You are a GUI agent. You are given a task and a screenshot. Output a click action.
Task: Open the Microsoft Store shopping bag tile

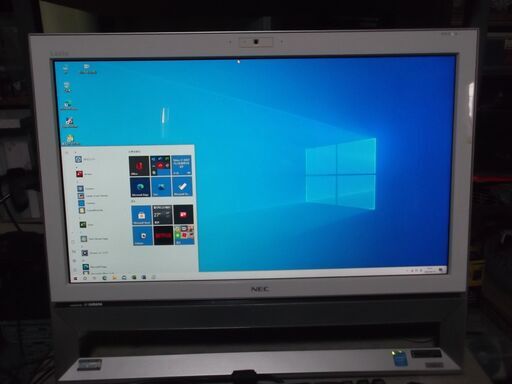[x=141, y=215]
